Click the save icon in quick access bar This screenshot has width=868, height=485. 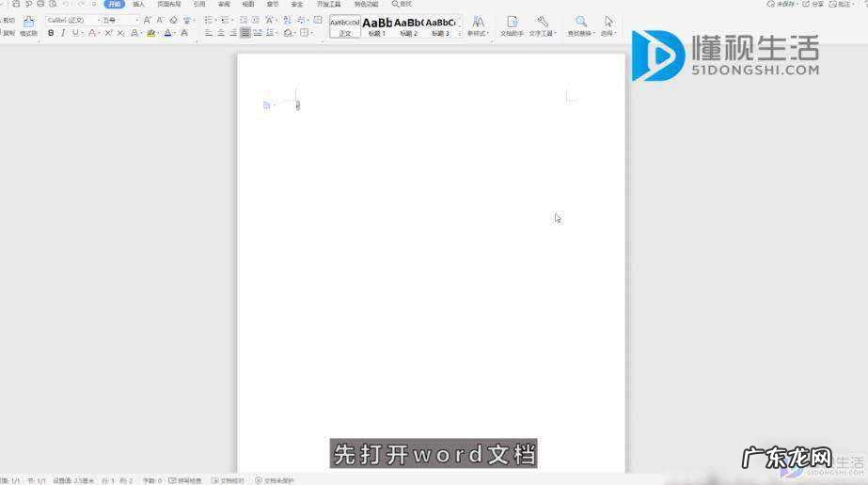pyautogui.click(x=16, y=4)
